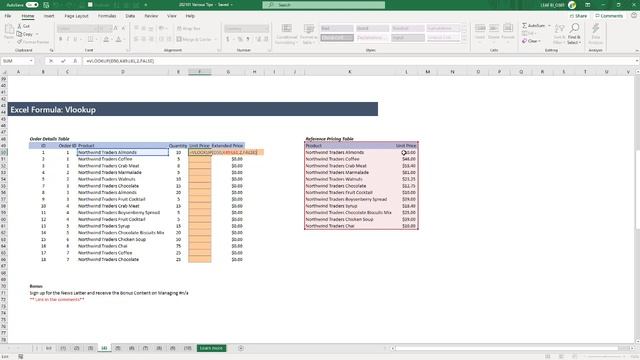Open the Comments pane button

click(x=609, y=16)
